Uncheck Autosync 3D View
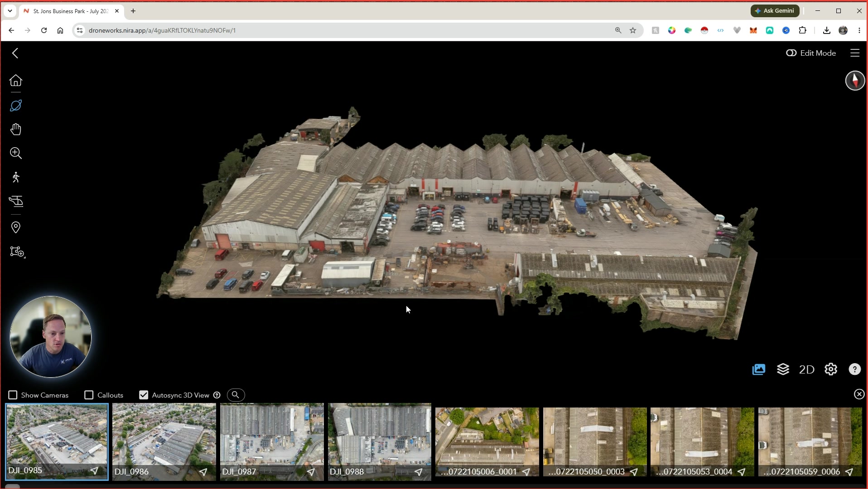This screenshot has height=489, width=868. 144,395
